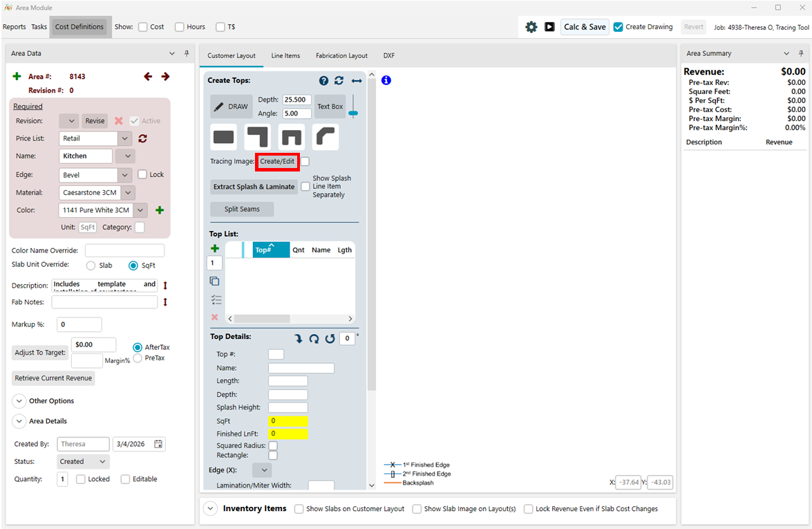Viewport: 812px width, 529px height.
Task: Select PreTax radio button
Action: [x=138, y=358]
